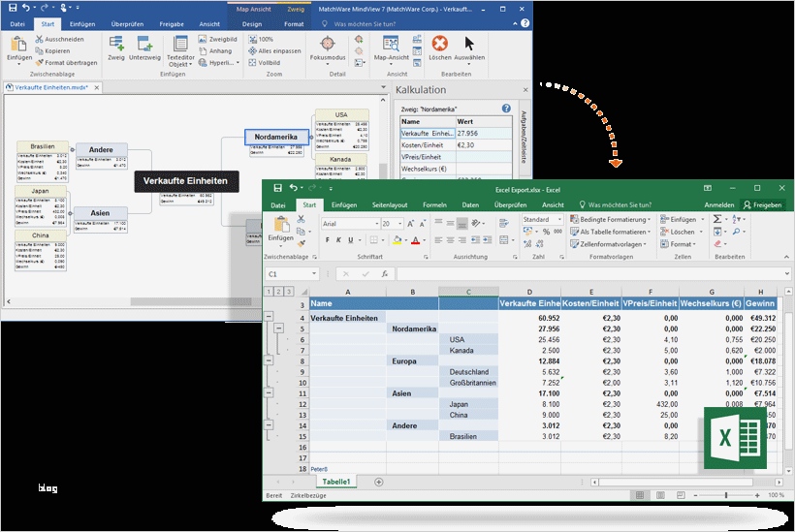This screenshot has width=795, height=532.
Task: Click Kopieren in MindView ribbon
Action: coord(52,50)
